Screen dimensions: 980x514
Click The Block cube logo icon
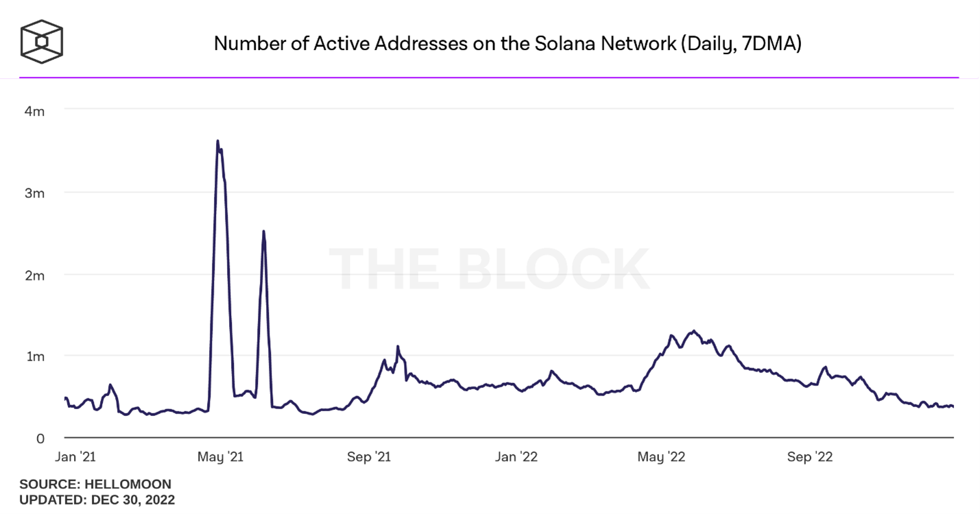pos(42,41)
